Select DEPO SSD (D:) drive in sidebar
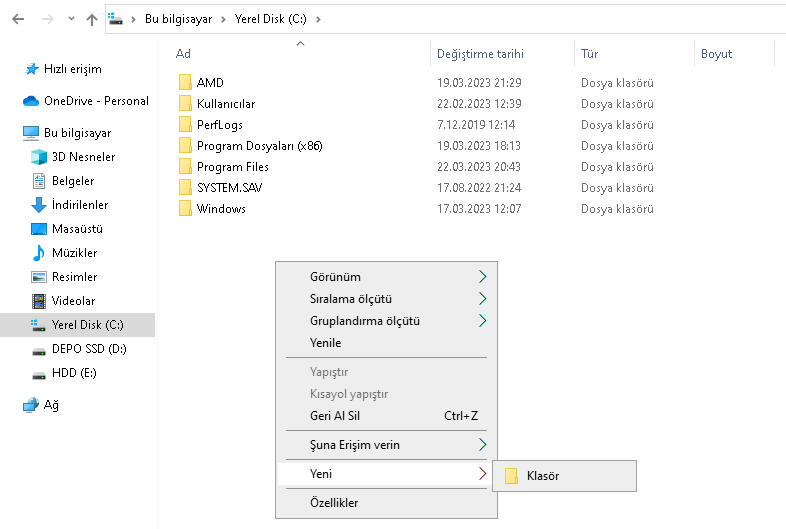The image size is (786, 529). pyautogui.click(x=89, y=349)
